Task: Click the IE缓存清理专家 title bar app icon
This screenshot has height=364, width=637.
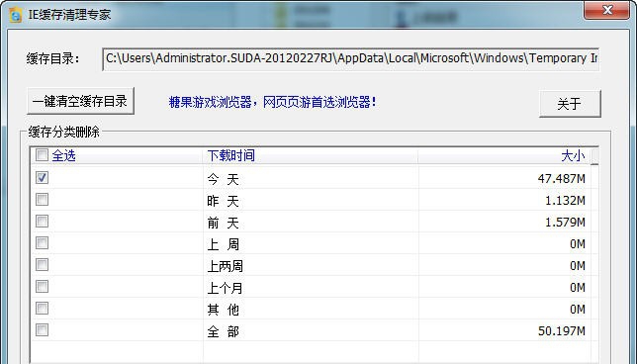Action: [x=16, y=15]
